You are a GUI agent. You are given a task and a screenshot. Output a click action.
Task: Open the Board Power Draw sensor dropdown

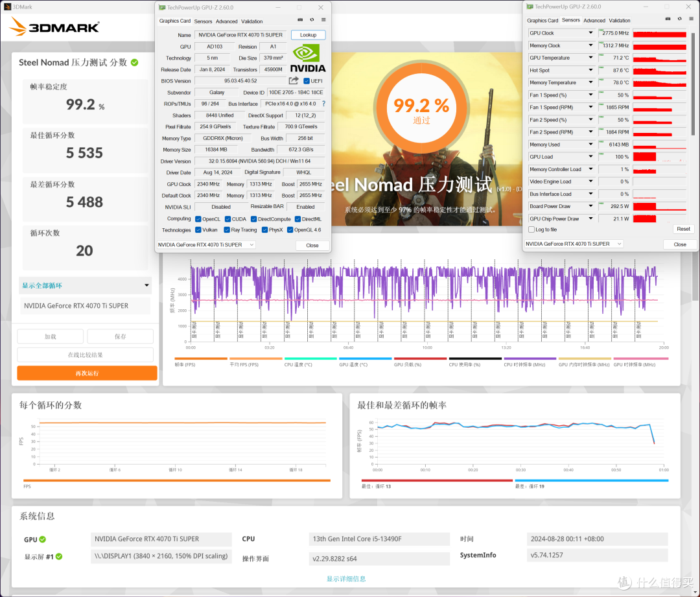[x=590, y=206]
